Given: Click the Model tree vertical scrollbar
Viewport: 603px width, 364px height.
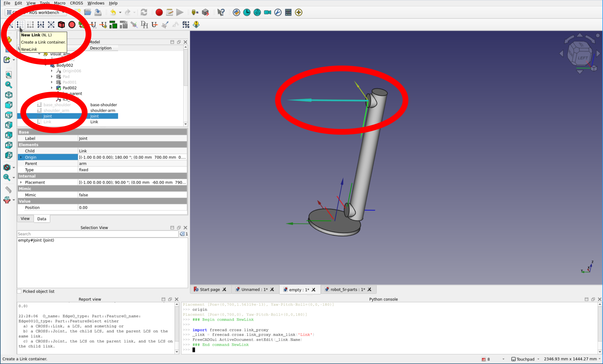Looking at the screenshot, I should click(x=185, y=85).
